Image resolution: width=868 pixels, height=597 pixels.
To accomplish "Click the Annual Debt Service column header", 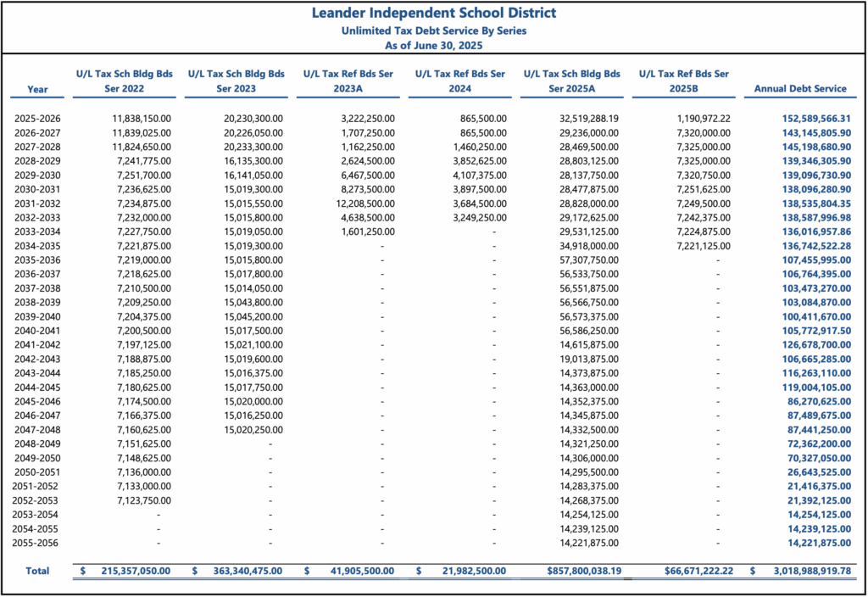I will [x=800, y=88].
